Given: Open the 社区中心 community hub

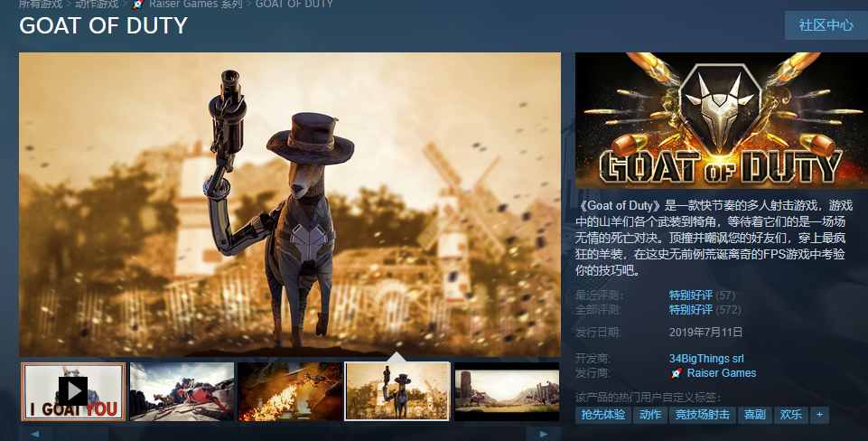Looking at the screenshot, I should 826,25.
